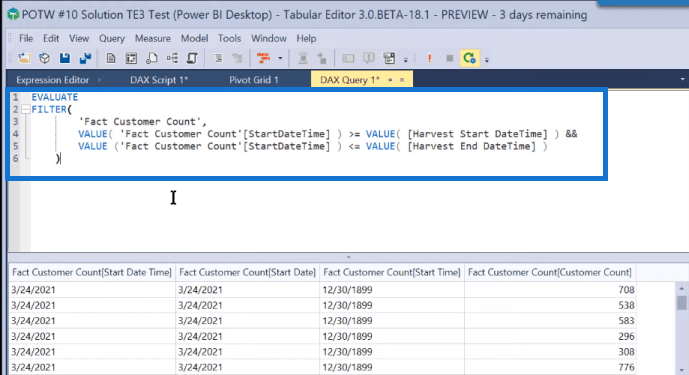
Task: Click the red exclamation execute icon
Action: (x=429, y=58)
